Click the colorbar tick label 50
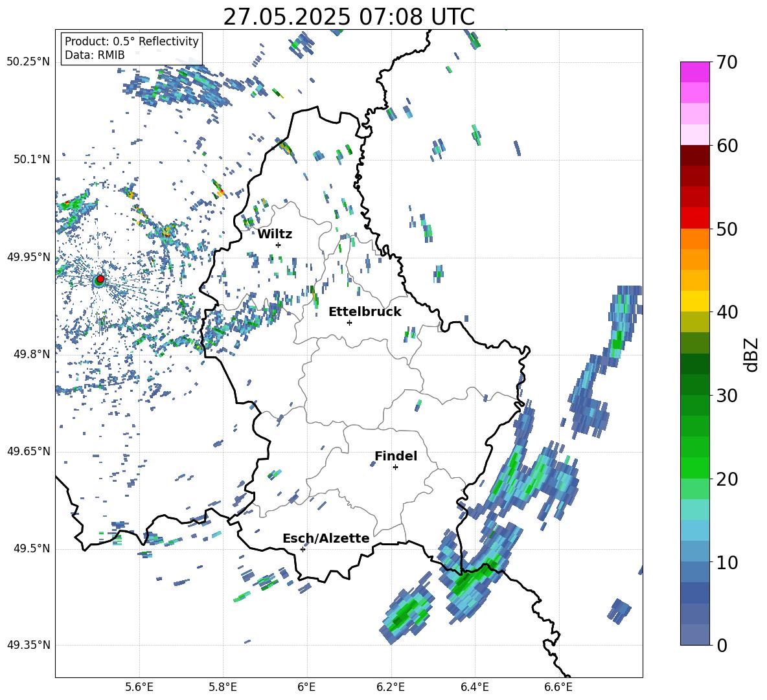Image resolution: width=767 pixels, height=700 pixels. coord(726,229)
